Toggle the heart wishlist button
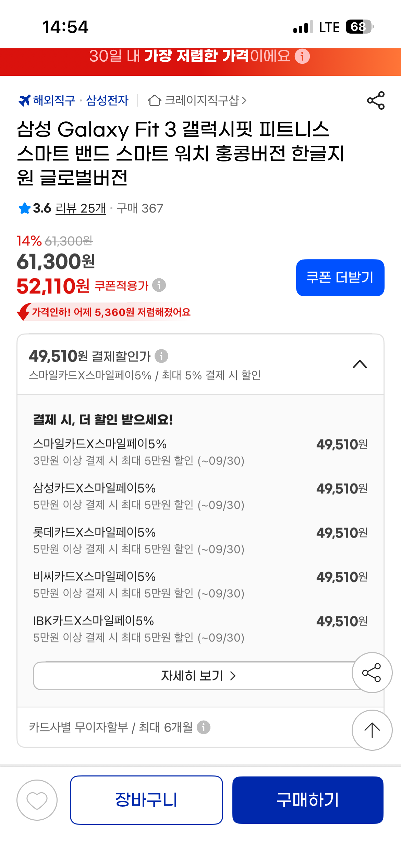Viewport: 401px width, 868px height. coord(37,800)
